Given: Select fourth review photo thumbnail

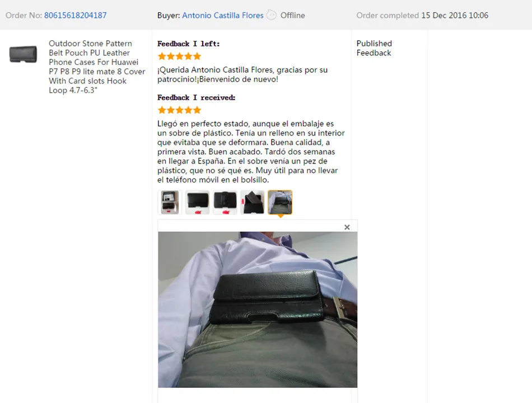Looking at the screenshot, I should (253, 203).
